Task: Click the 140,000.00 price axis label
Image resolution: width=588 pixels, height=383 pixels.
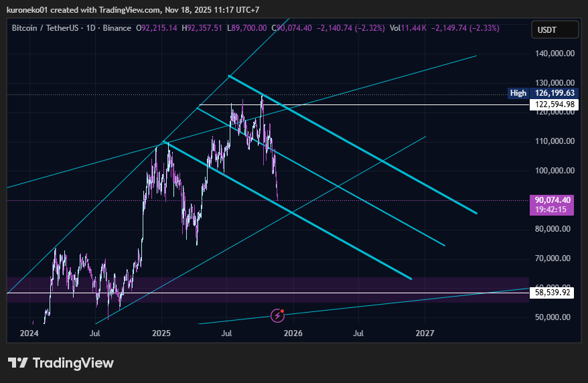Action: pyautogui.click(x=555, y=54)
